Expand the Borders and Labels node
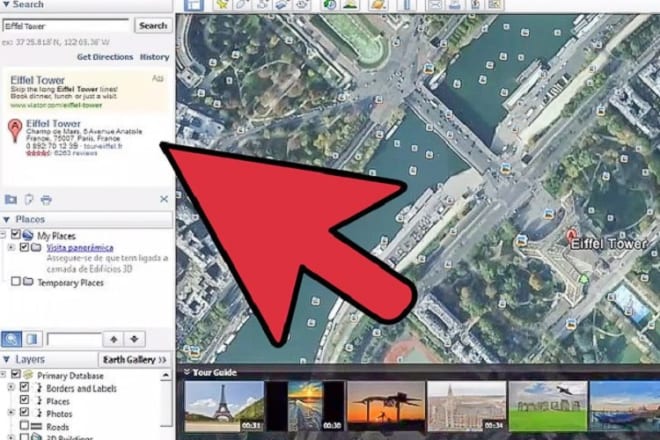The image size is (660, 440). pos(11,387)
